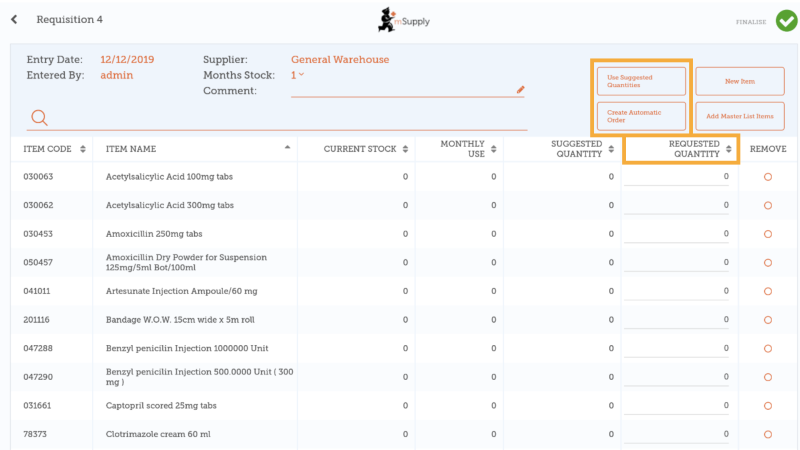
Task: Click the Remove column header
Action: tap(767, 149)
